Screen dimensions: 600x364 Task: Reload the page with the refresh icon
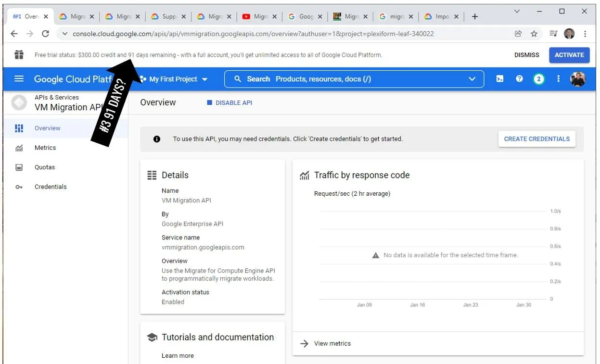point(46,34)
